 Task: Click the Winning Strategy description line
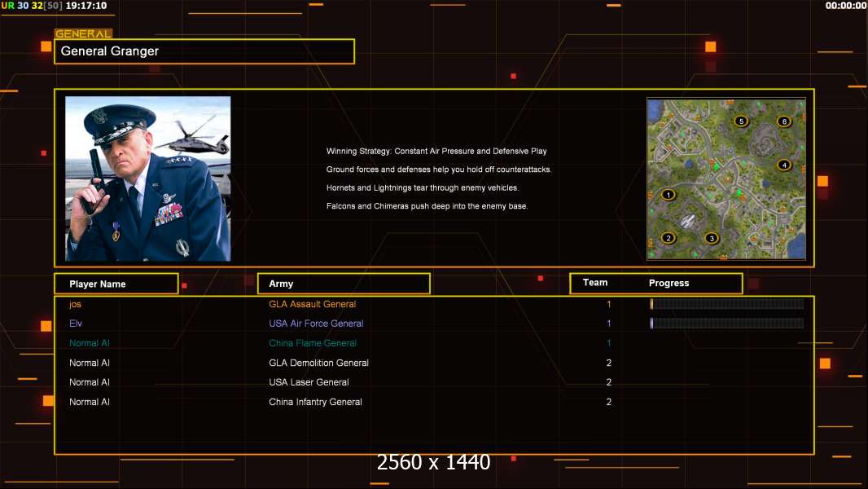pos(436,152)
